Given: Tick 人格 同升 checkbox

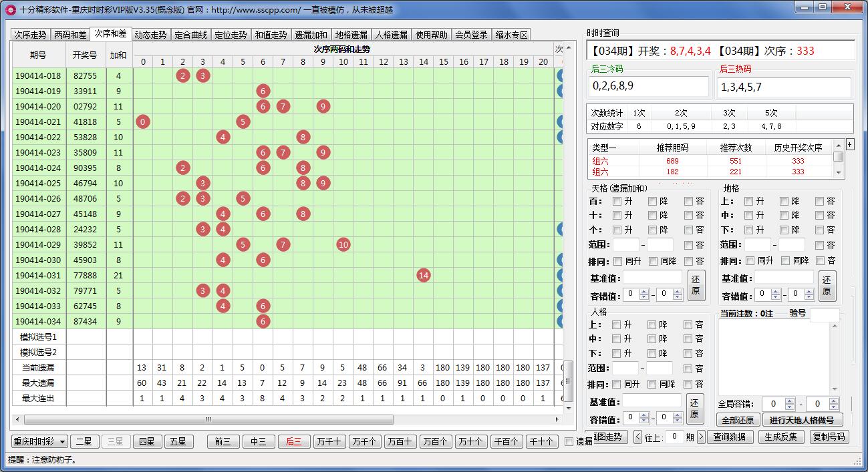Looking at the screenshot, I should (x=617, y=385).
